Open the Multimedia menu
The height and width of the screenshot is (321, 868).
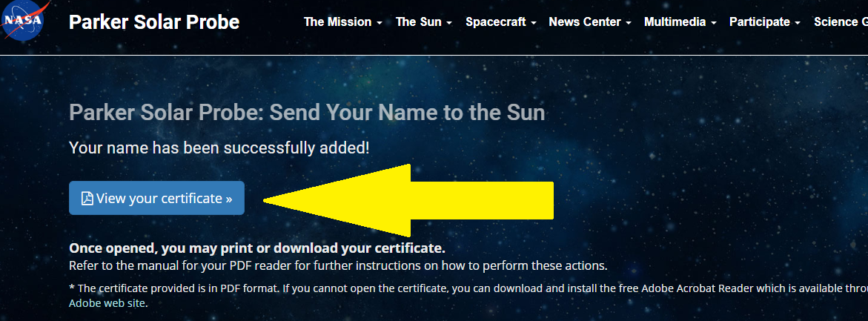(675, 22)
